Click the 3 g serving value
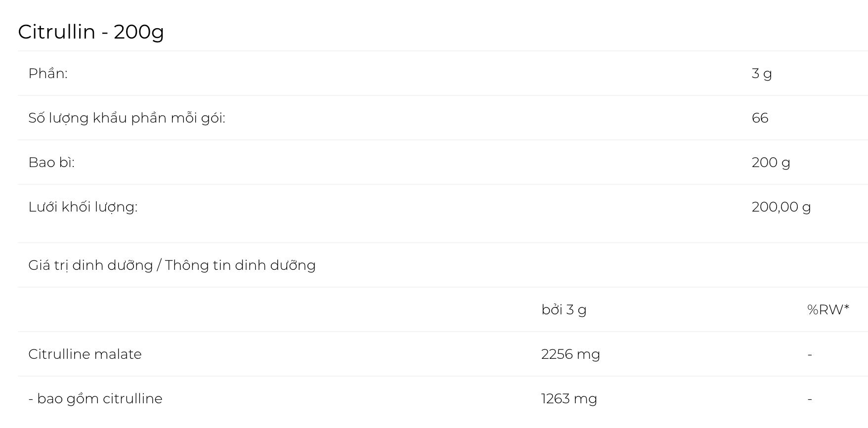 (762, 74)
